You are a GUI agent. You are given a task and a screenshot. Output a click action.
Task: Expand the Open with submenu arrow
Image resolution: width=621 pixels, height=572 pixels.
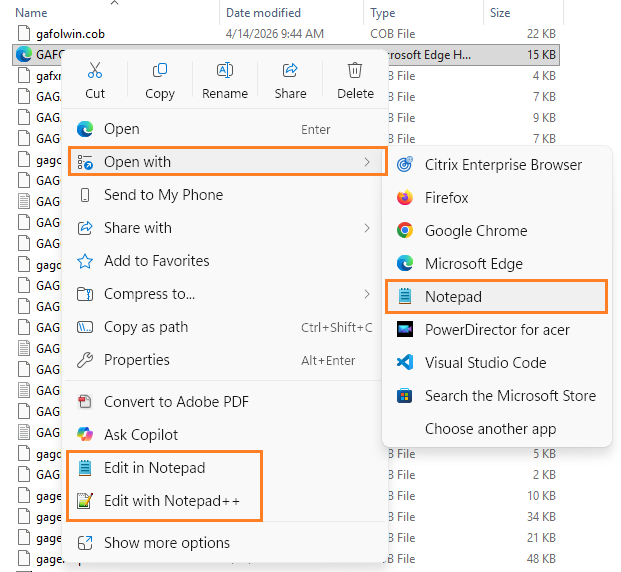[x=367, y=162]
